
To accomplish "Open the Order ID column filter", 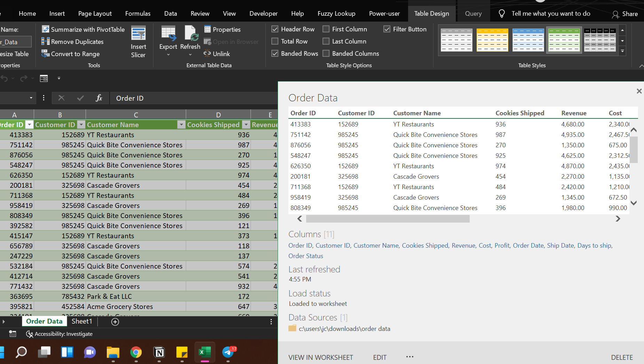I will pyautogui.click(x=29, y=124).
